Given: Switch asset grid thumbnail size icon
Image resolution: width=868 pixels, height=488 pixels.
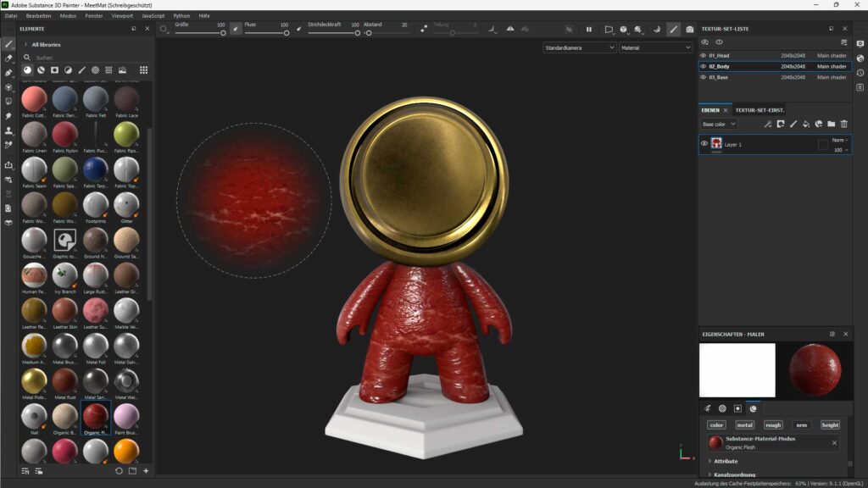Looking at the screenshot, I should [143, 70].
